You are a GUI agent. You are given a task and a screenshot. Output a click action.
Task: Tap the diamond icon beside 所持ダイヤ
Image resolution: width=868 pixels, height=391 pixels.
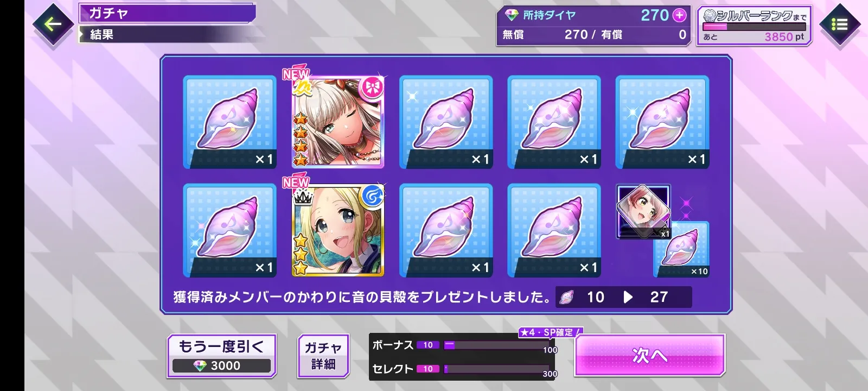(512, 15)
